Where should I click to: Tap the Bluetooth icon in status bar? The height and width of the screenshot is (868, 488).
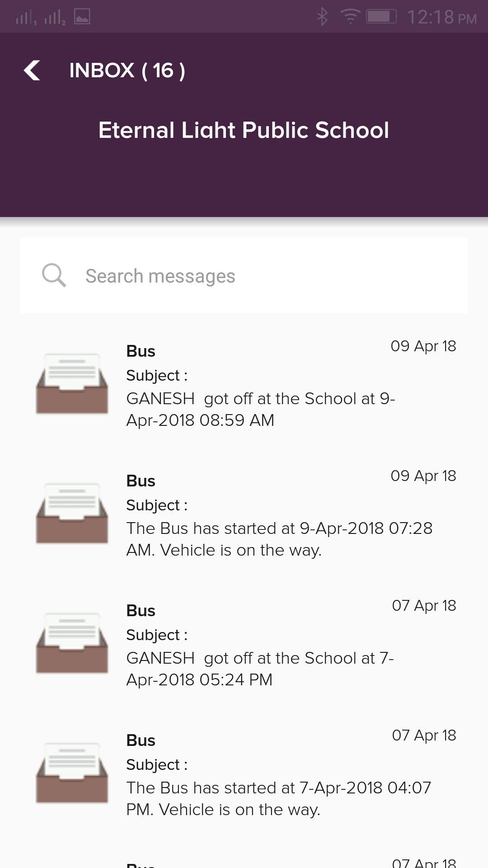[322, 17]
